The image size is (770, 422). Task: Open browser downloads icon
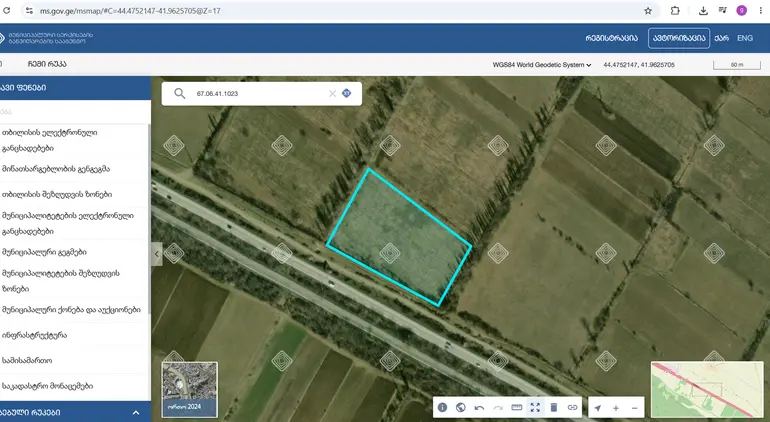coord(703,10)
